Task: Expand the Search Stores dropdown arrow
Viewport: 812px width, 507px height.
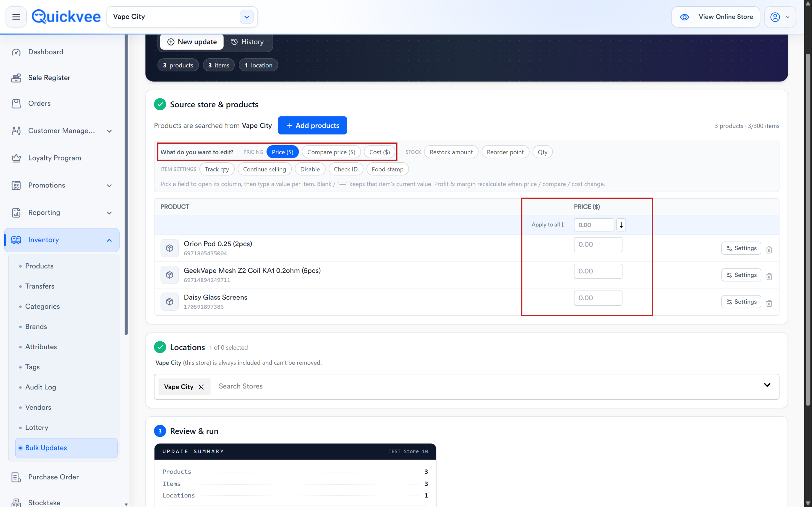Action: (767, 385)
